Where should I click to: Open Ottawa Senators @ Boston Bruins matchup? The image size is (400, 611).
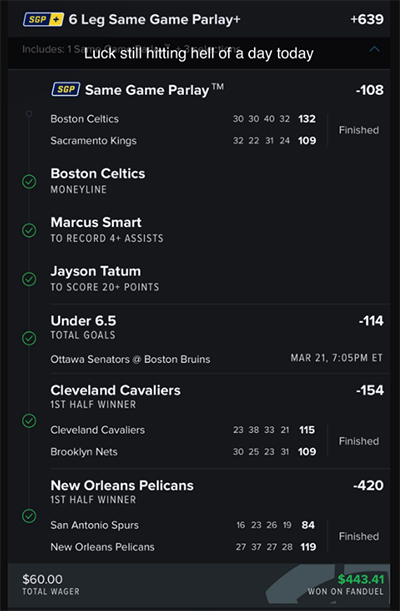coord(130,359)
